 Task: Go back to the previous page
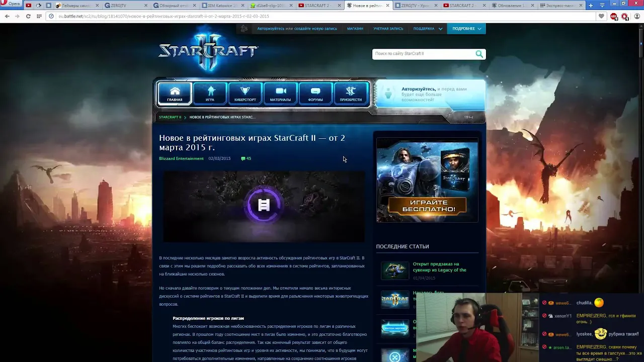[7, 16]
